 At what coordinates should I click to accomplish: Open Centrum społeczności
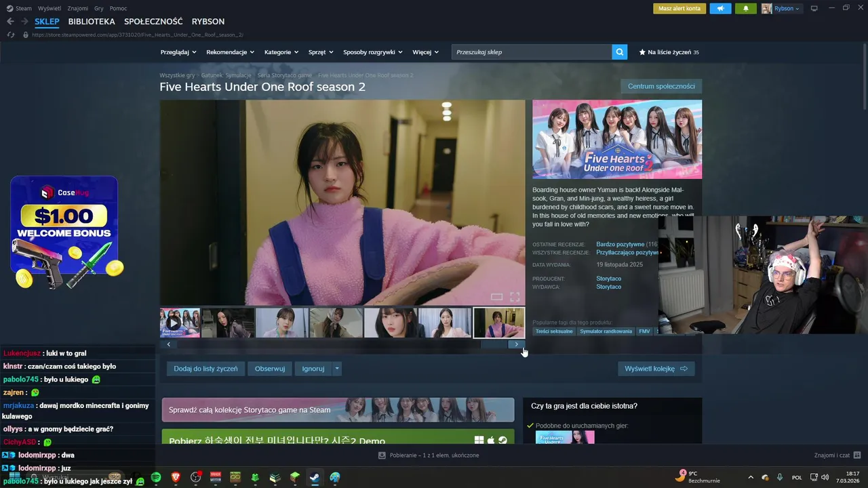tap(661, 86)
